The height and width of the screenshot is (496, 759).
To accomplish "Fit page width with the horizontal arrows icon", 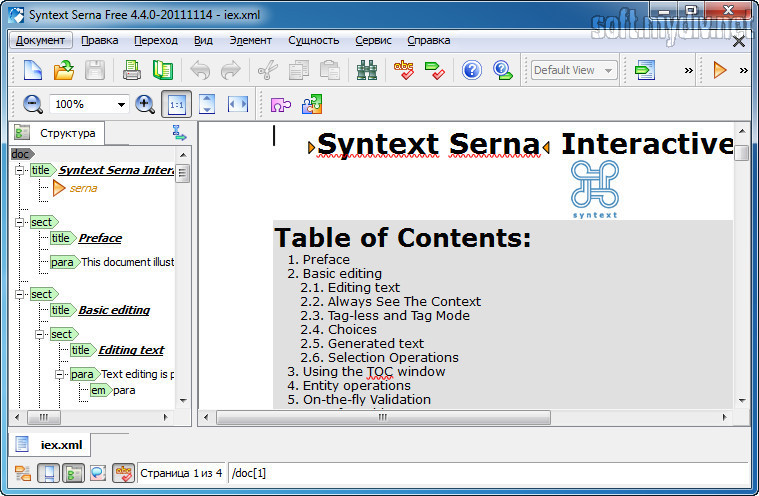I will (x=238, y=104).
